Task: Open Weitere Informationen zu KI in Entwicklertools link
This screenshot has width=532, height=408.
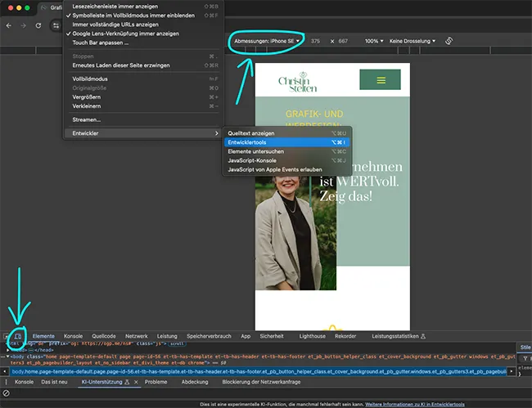Action: (415, 404)
